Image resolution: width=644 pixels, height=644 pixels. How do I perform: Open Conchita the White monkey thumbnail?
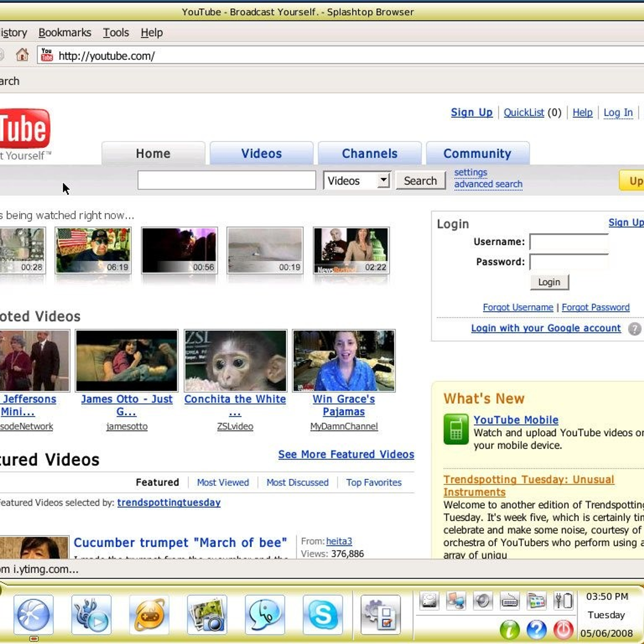point(235,361)
